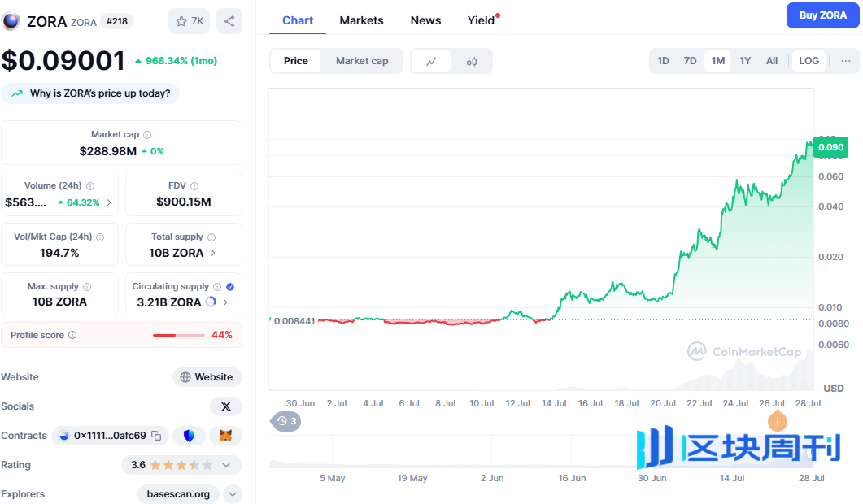
Task: Add token via MetaMask fox icon
Action: pyautogui.click(x=225, y=436)
